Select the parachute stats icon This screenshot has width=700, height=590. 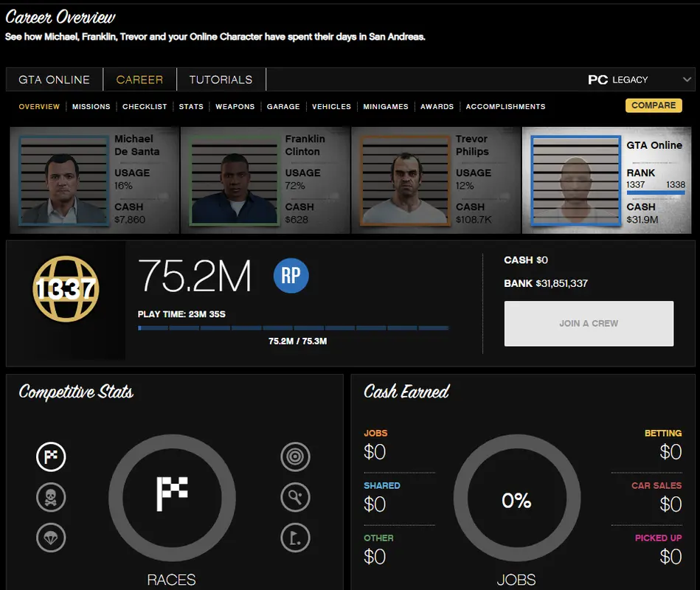[x=51, y=538]
